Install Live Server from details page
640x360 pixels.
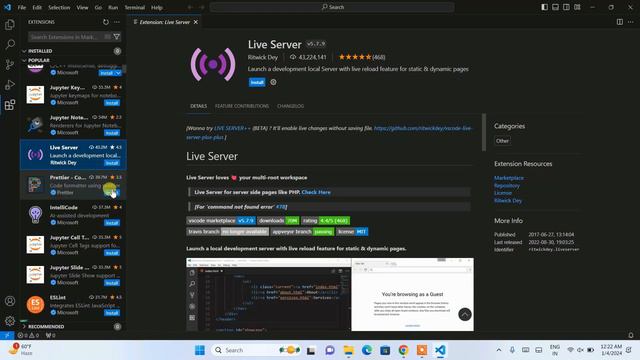[257, 82]
